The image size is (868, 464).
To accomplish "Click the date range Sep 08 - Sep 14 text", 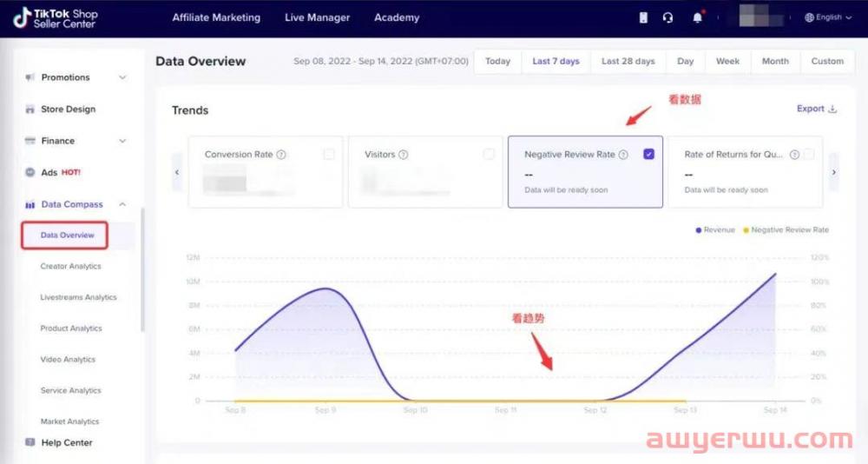I will tap(381, 61).
